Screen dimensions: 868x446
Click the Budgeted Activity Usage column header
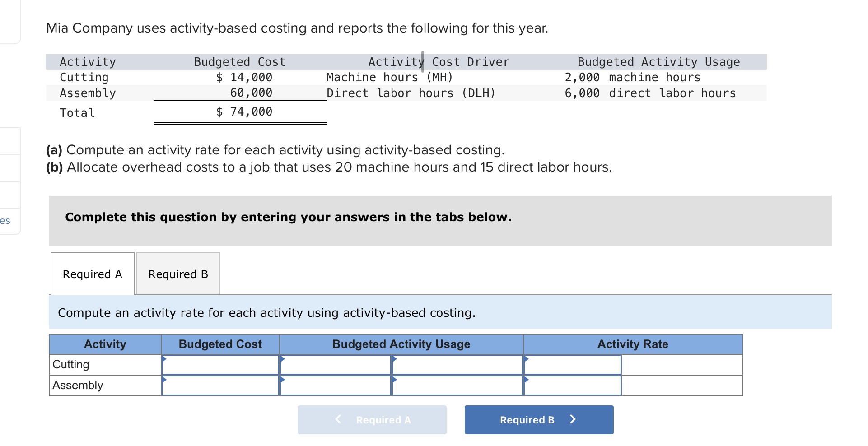pos(401,344)
